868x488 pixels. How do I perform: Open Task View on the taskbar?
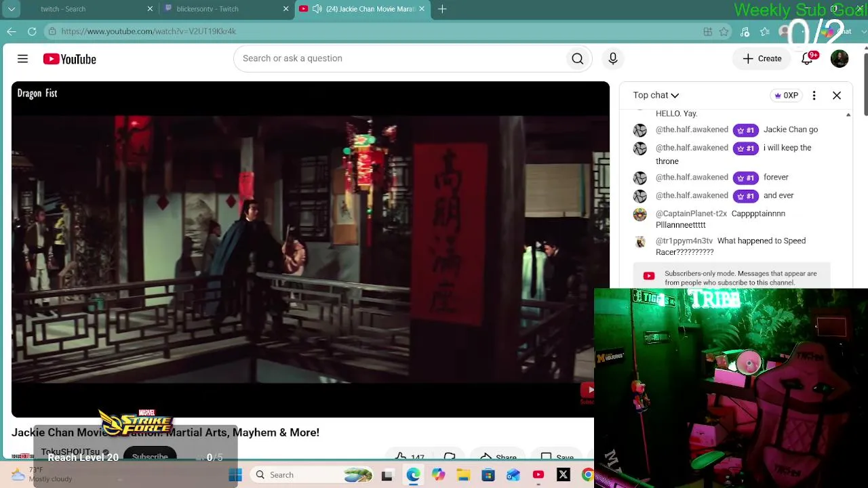[x=387, y=475]
